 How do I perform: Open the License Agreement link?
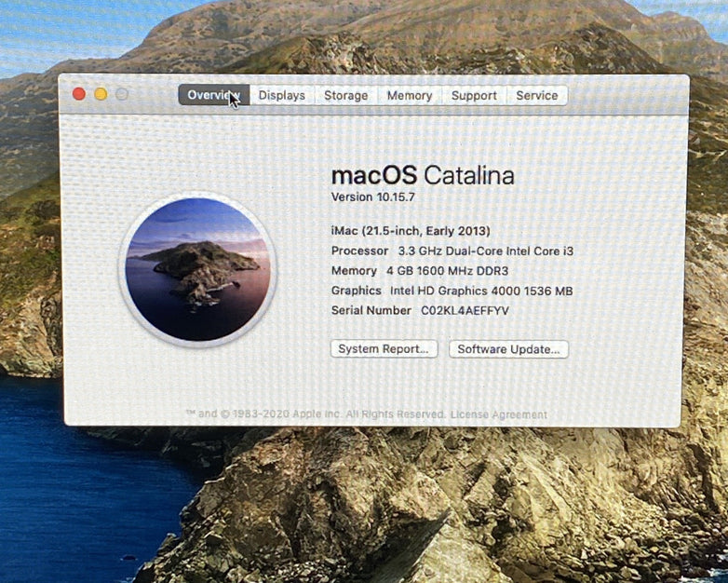tap(499, 414)
